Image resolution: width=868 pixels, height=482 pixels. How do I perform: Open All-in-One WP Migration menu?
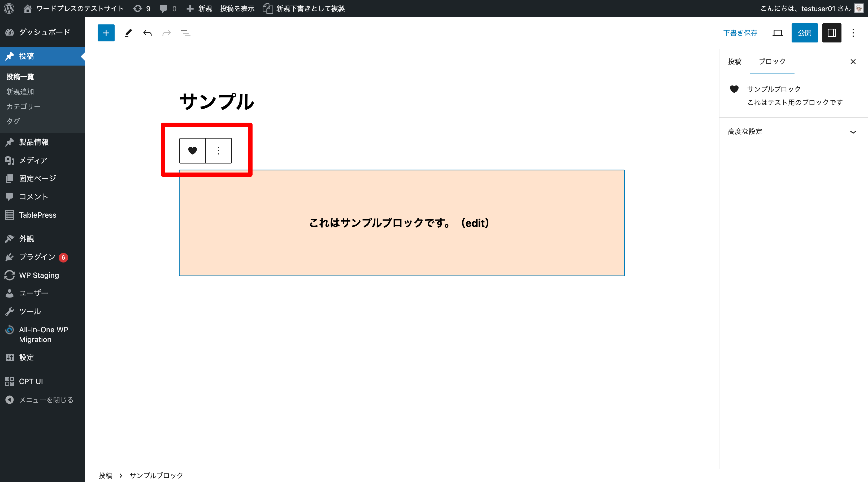(42, 334)
